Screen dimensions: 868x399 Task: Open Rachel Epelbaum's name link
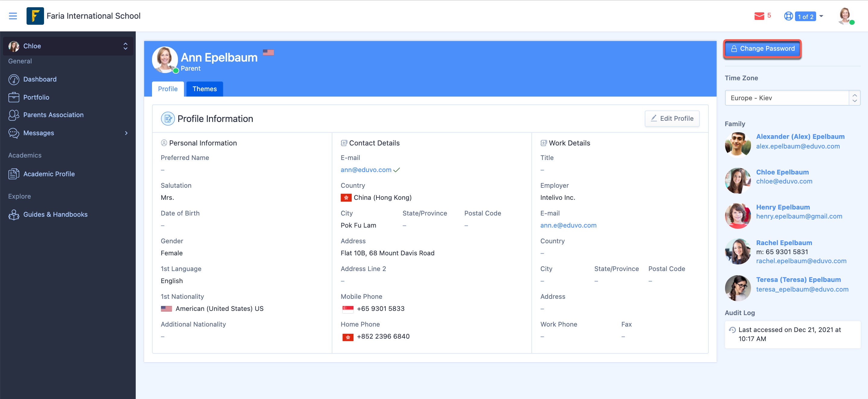click(784, 243)
